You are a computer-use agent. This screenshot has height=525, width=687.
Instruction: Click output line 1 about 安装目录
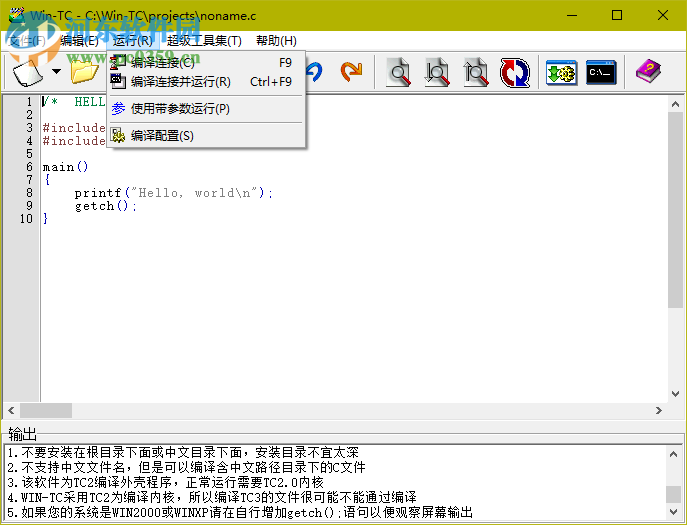coord(183,452)
